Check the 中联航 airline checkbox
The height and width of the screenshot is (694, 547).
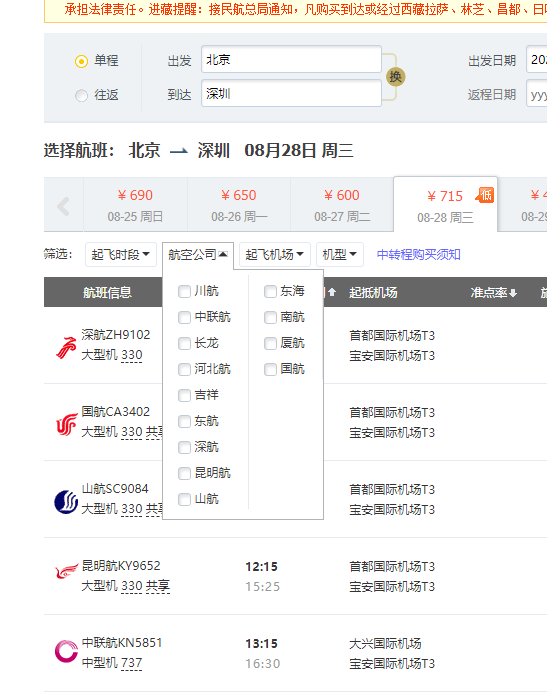point(184,317)
